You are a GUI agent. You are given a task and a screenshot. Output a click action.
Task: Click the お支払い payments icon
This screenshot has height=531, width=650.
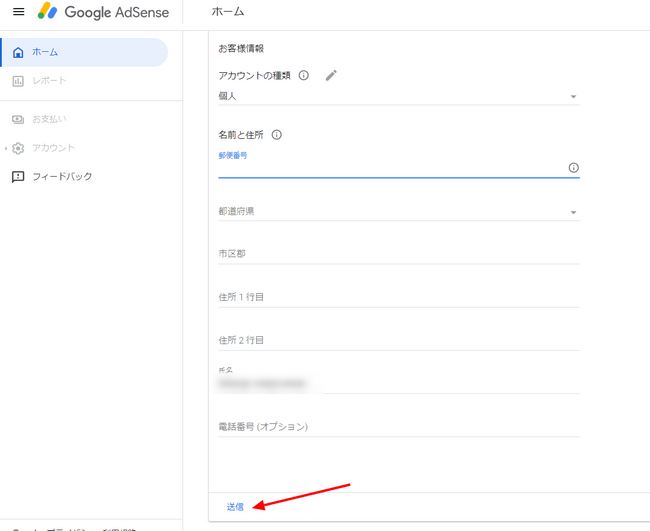18,119
